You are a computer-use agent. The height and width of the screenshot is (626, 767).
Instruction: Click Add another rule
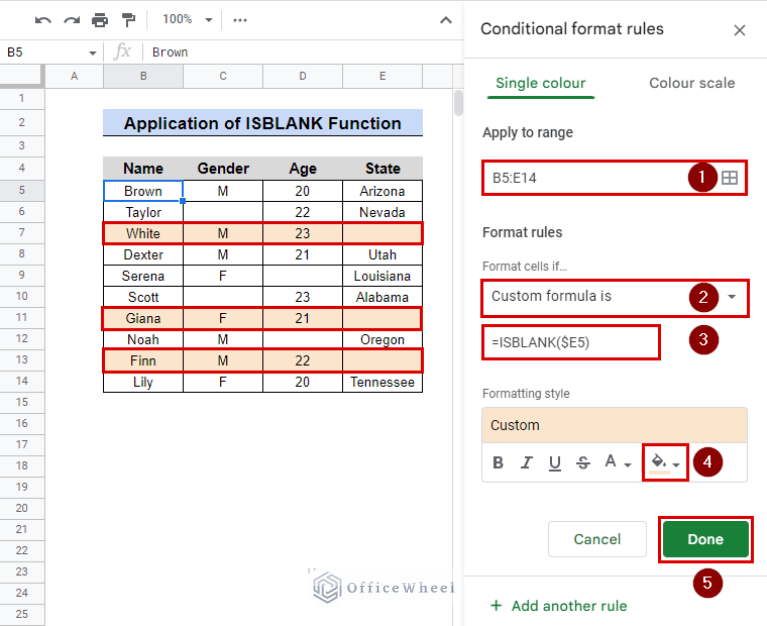tap(559, 605)
